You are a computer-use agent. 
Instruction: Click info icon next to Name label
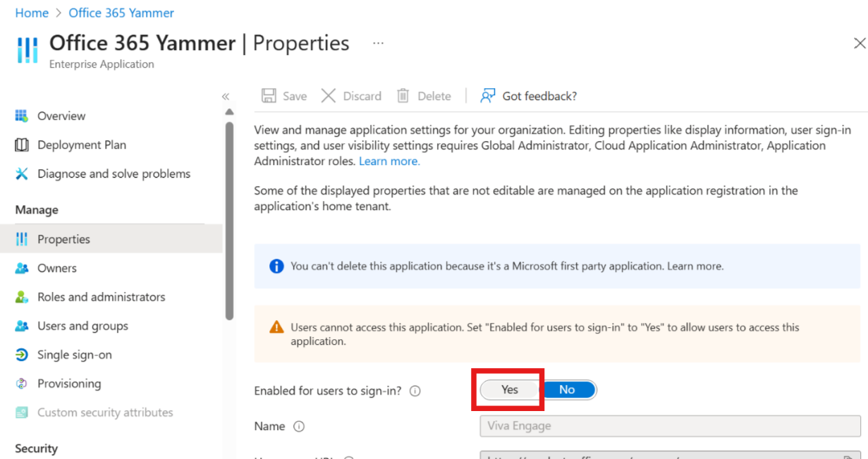(299, 427)
